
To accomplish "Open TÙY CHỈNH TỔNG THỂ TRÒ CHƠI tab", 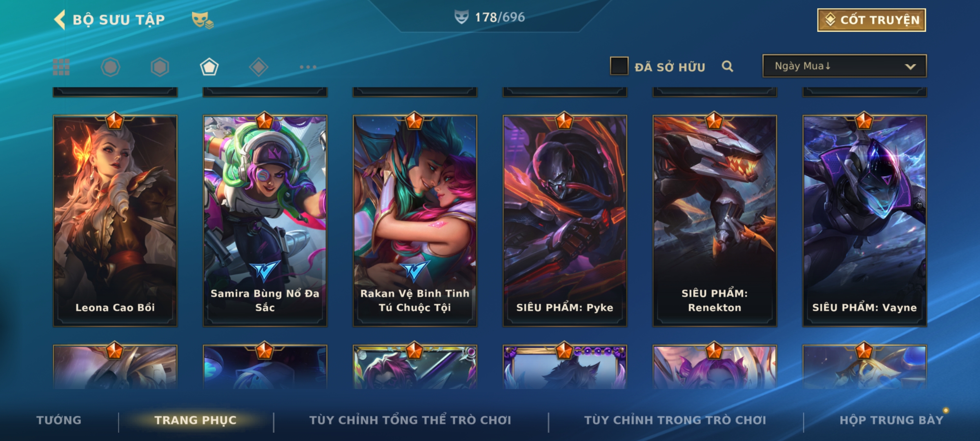I will click(x=410, y=420).
